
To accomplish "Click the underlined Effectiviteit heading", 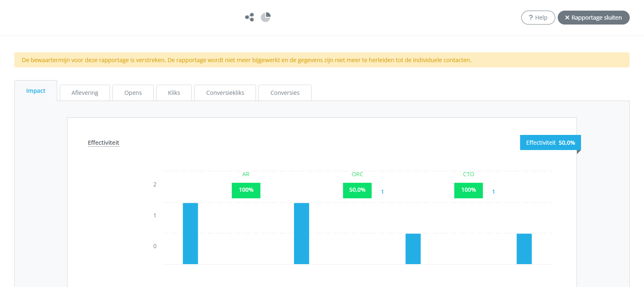I will click(x=103, y=143).
